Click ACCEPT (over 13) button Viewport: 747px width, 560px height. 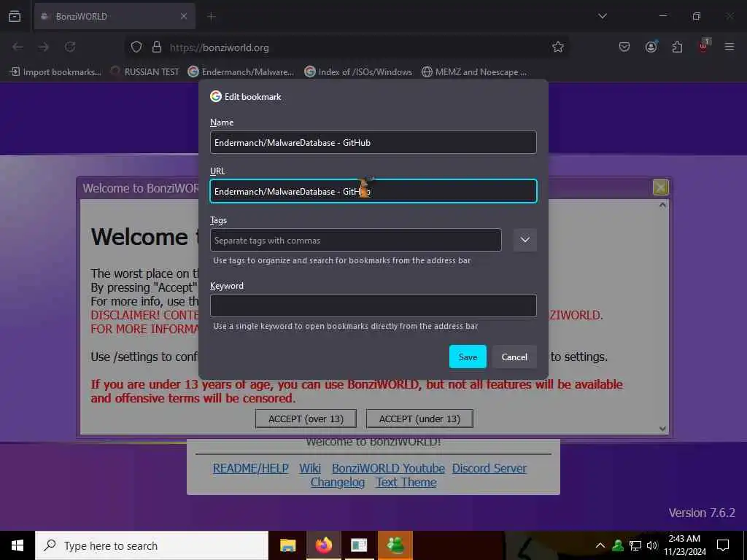pyautogui.click(x=306, y=419)
